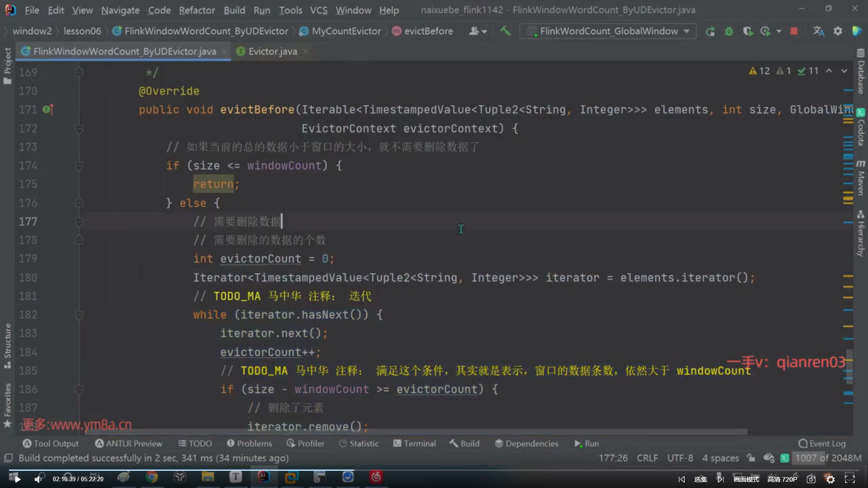Open IDE settings gear in toolbar
Viewport: 868px width, 488px height.
pyautogui.click(x=838, y=31)
